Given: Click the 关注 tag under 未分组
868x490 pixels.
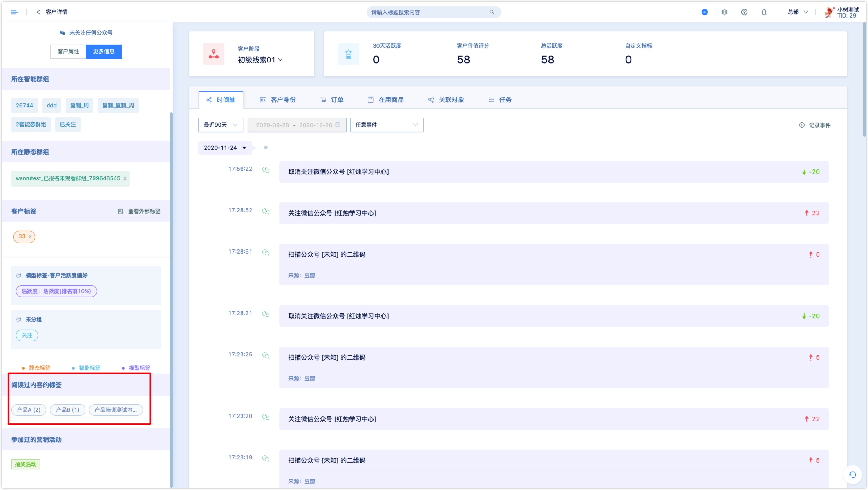Looking at the screenshot, I should (27, 335).
